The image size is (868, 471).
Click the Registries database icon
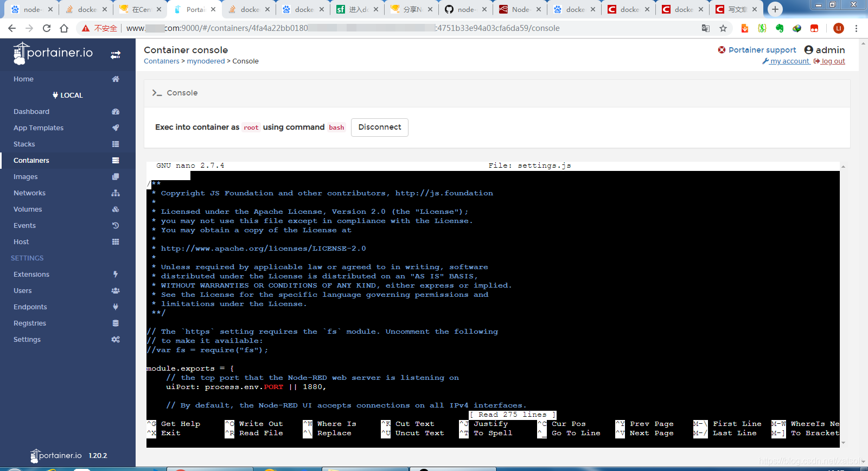116,323
